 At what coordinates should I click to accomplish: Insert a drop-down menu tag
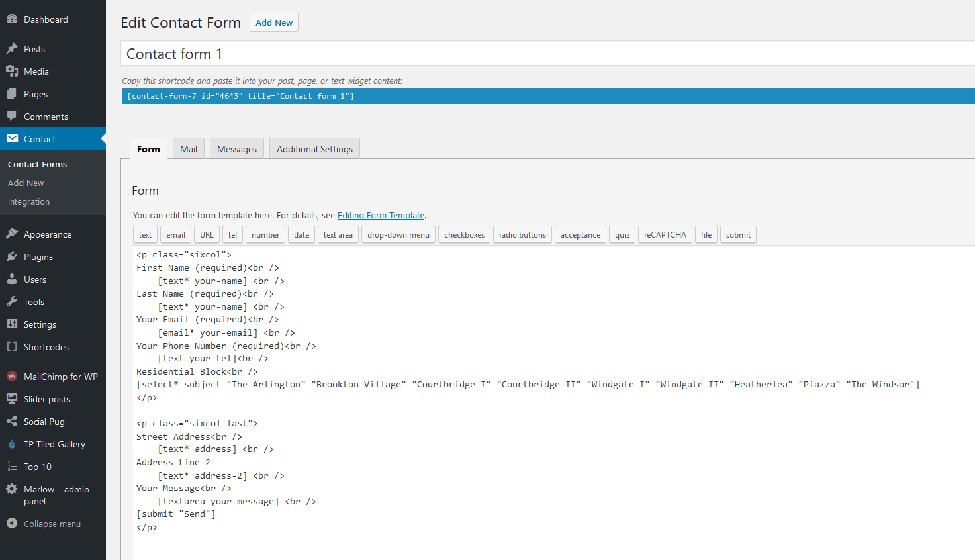coord(398,235)
